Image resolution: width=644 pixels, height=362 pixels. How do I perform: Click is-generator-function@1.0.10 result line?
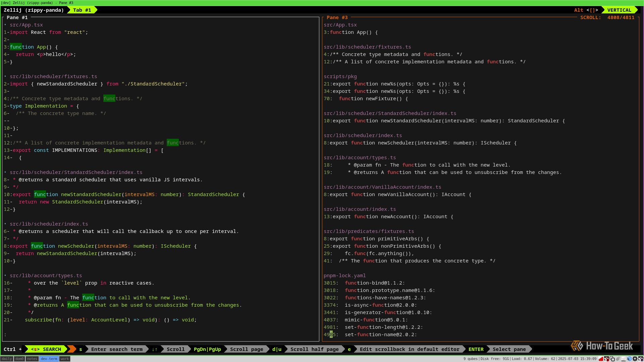[378, 312]
